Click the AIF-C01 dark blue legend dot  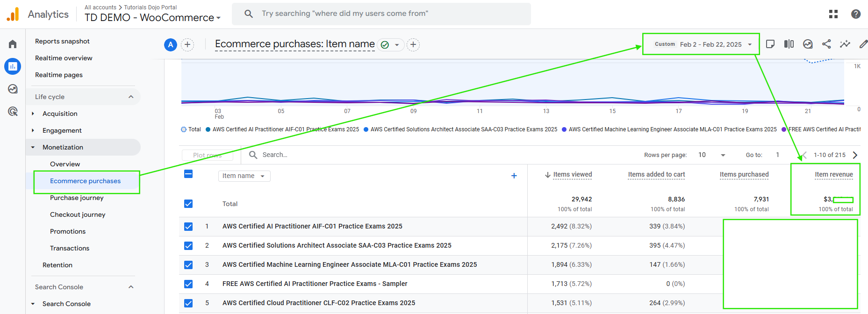click(208, 129)
